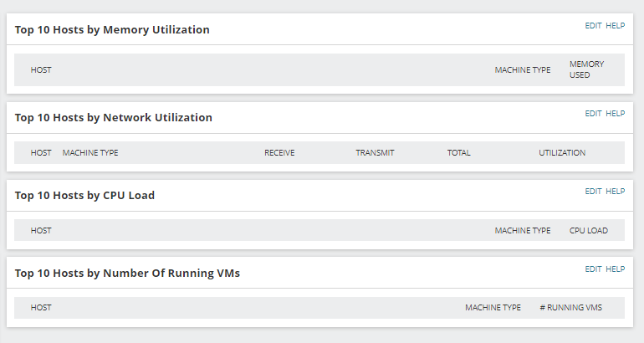Click EDIT on the Network Utilization panel
Viewport: 644px width, 343px height.
593,114
